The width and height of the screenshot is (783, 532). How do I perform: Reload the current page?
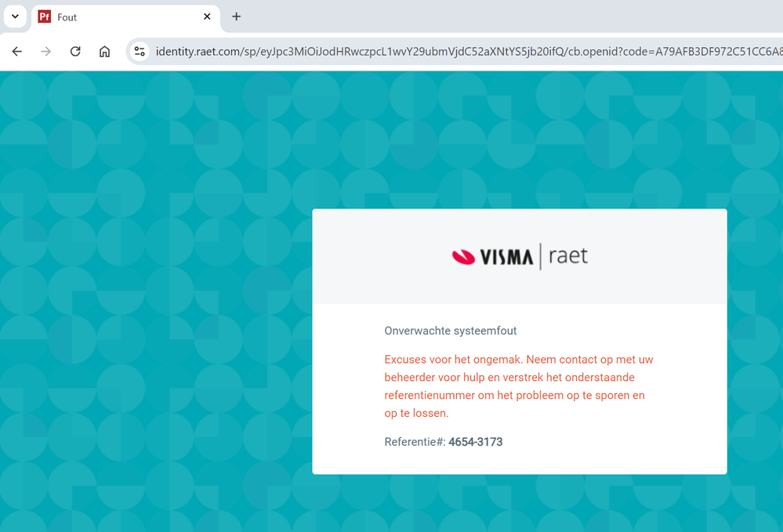pos(75,52)
